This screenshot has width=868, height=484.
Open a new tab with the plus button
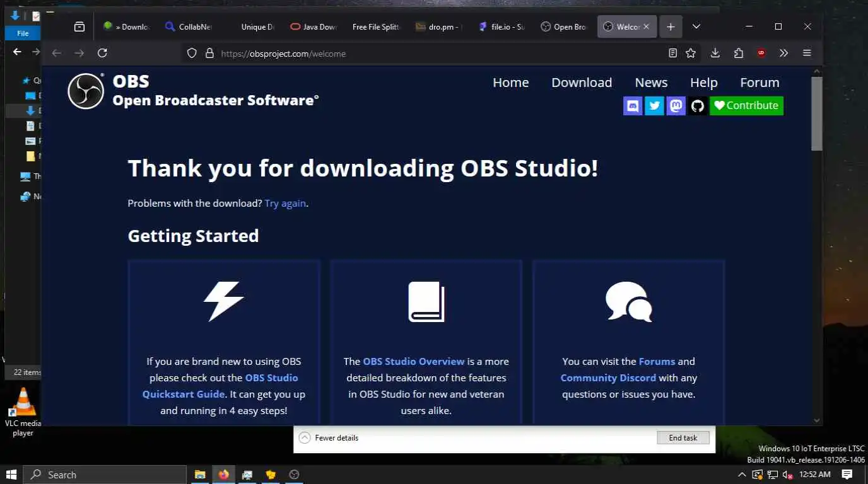point(671,26)
